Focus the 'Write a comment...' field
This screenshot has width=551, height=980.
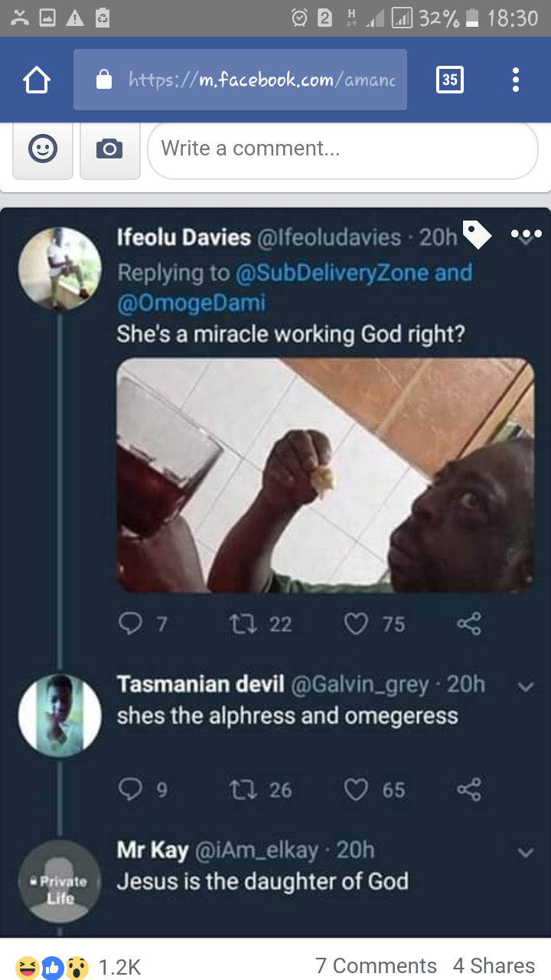pos(343,149)
